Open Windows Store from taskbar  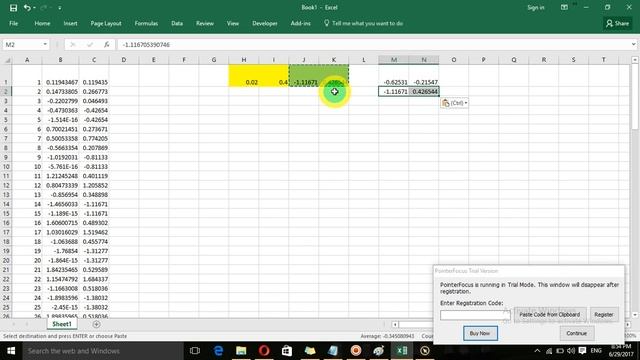[287, 351]
